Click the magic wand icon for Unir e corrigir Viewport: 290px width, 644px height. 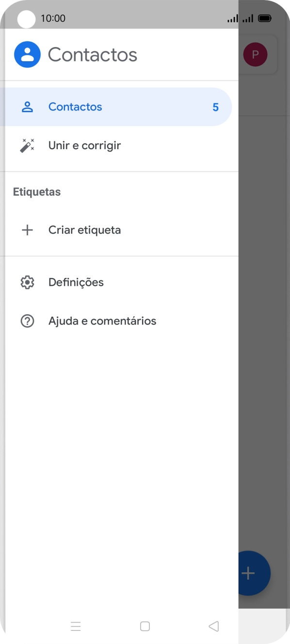click(27, 145)
